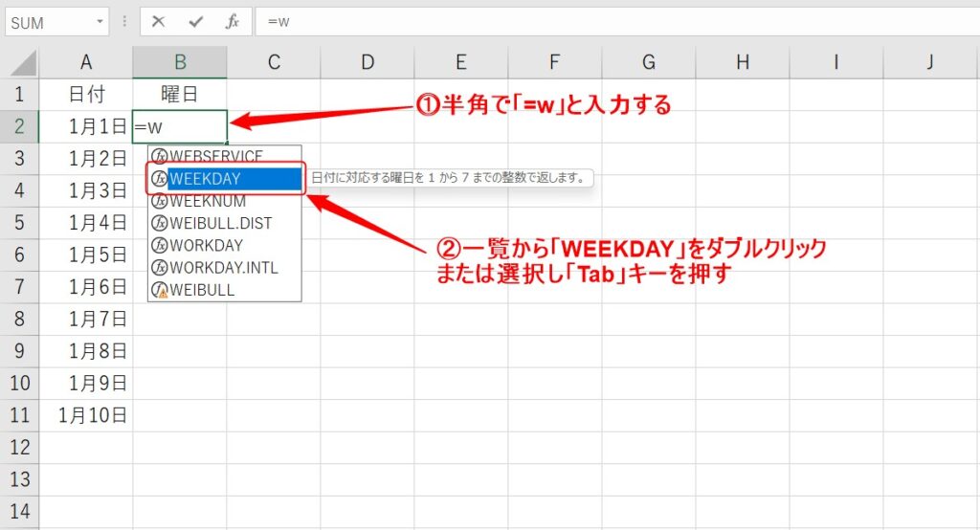
Task: Select column B header
Action: (x=180, y=62)
